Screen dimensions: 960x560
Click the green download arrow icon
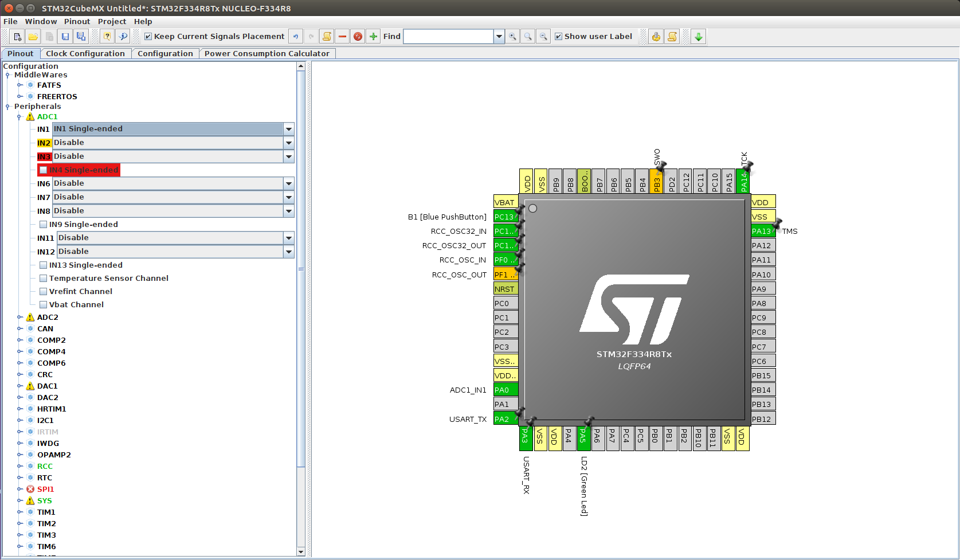click(698, 37)
